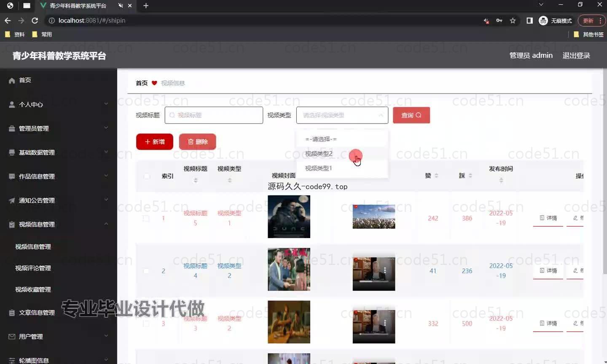The image size is (607, 364).
Task: Toggle the select-all header checkbox
Action: click(x=146, y=176)
